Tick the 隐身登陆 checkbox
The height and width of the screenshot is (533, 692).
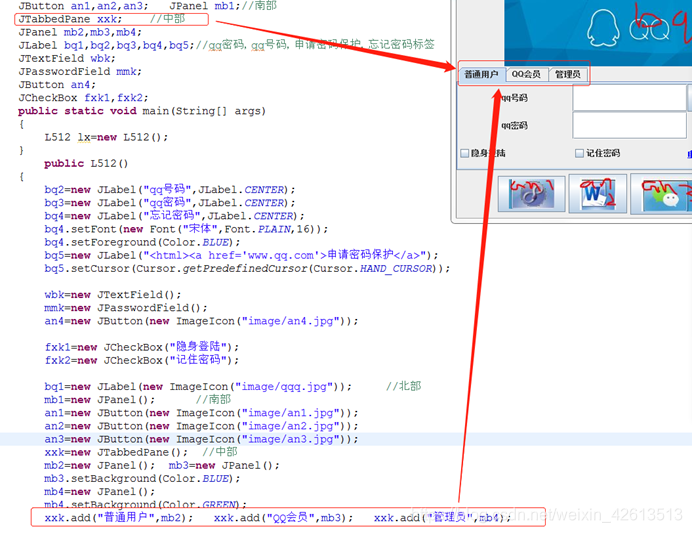(464, 153)
